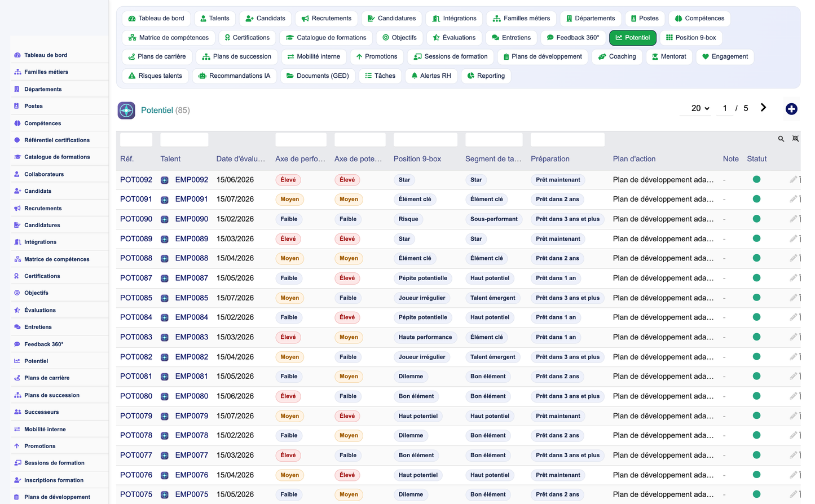Open Compétences in the left sidebar
This screenshot has height=504, width=815.
click(42, 123)
